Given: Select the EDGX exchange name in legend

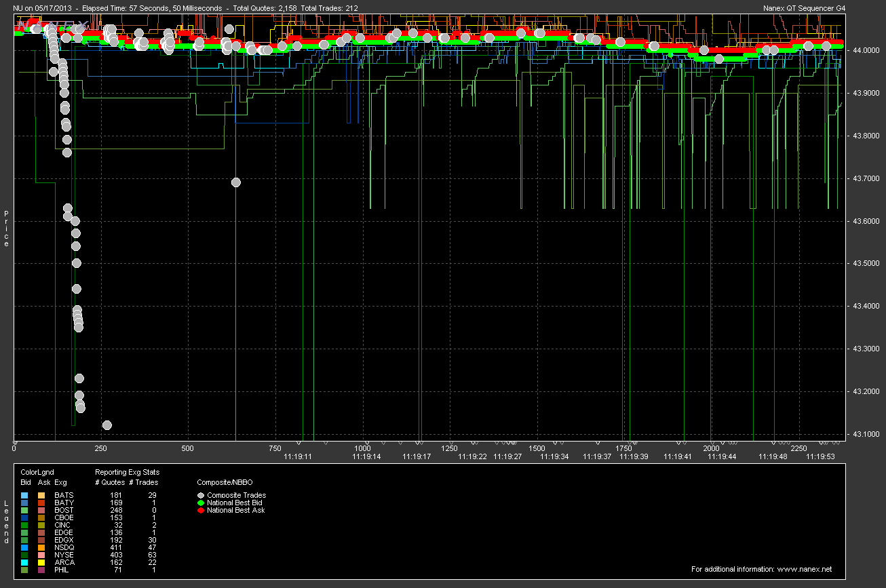Looking at the screenshot, I should [63, 540].
